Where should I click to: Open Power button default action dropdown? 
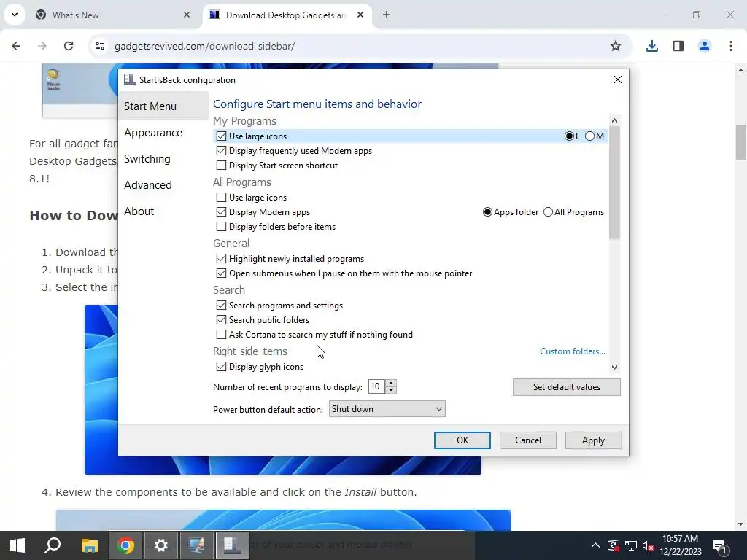[x=387, y=409]
